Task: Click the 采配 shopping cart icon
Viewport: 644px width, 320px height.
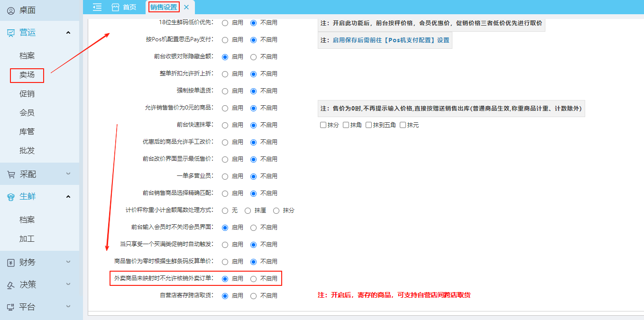Action: [x=11, y=174]
